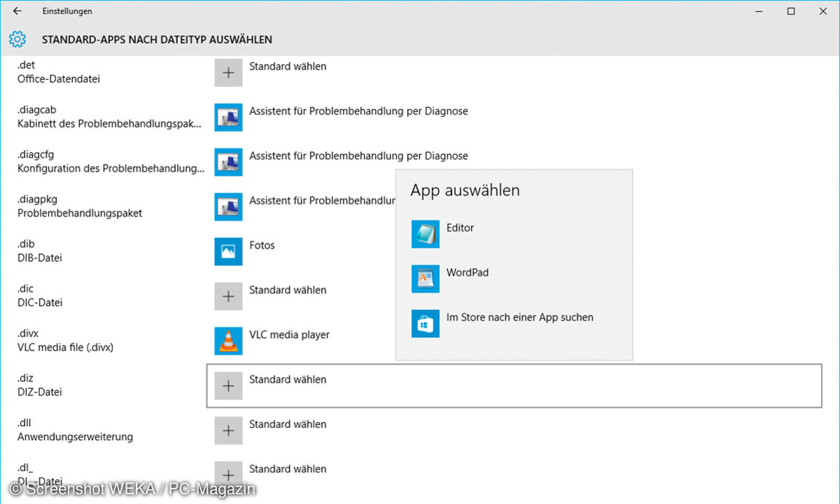This screenshot has height=504, width=840.
Task: Click the Fotos icon for .dib files
Action: (x=228, y=251)
